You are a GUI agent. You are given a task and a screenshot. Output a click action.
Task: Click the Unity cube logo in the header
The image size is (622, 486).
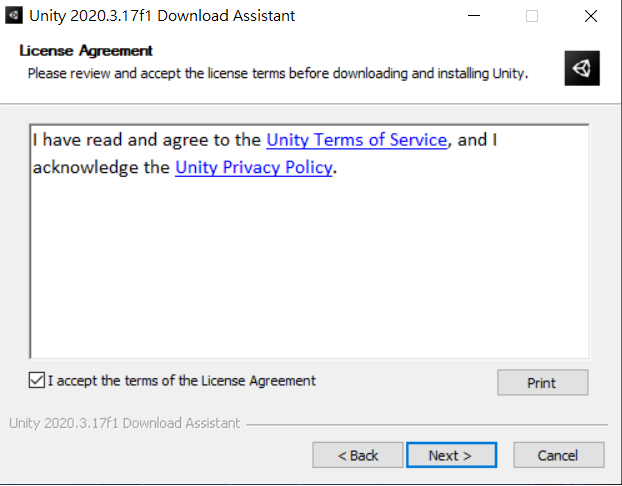click(582, 68)
